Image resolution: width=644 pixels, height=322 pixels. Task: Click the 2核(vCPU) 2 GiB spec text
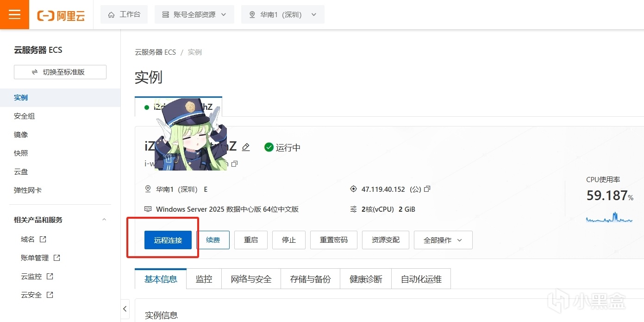[x=388, y=209]
